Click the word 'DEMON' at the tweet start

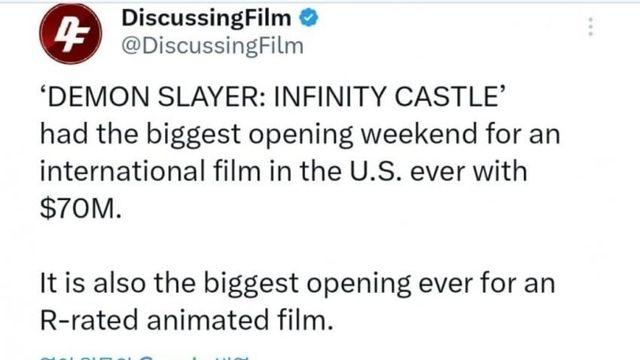click(98, 97)
